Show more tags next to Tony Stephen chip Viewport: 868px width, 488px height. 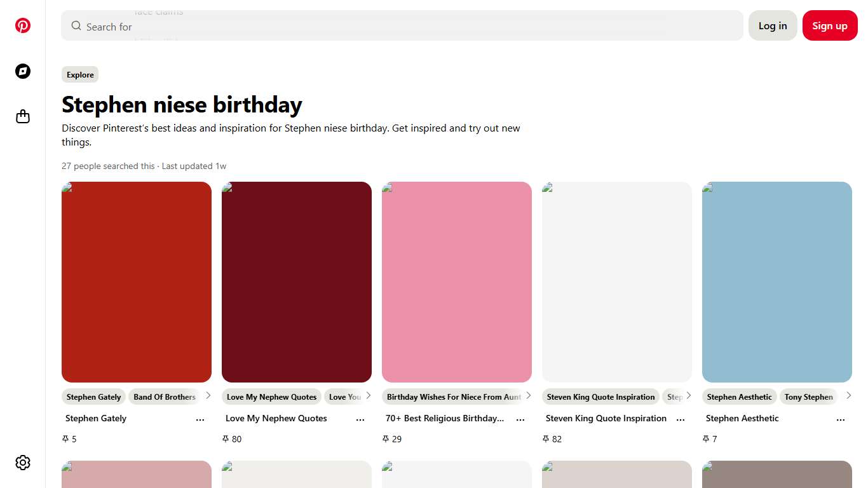coord(848,396)
